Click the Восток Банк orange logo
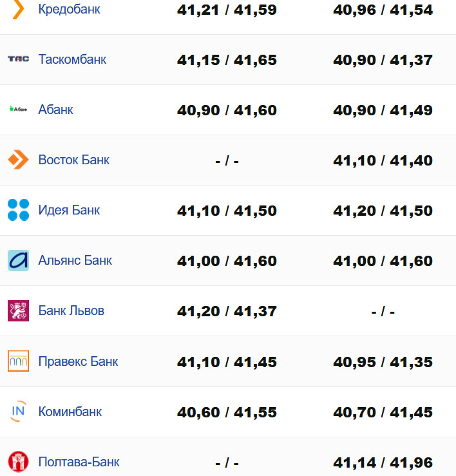Viewport: 456px width, 476px height. tap(18, 160)
